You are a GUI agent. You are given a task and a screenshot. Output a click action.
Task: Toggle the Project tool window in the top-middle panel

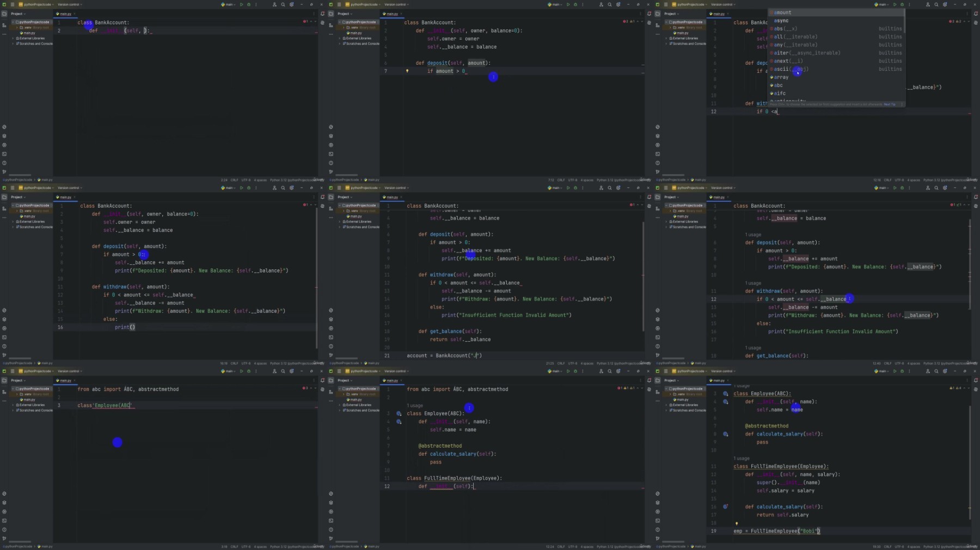(331, 14)
